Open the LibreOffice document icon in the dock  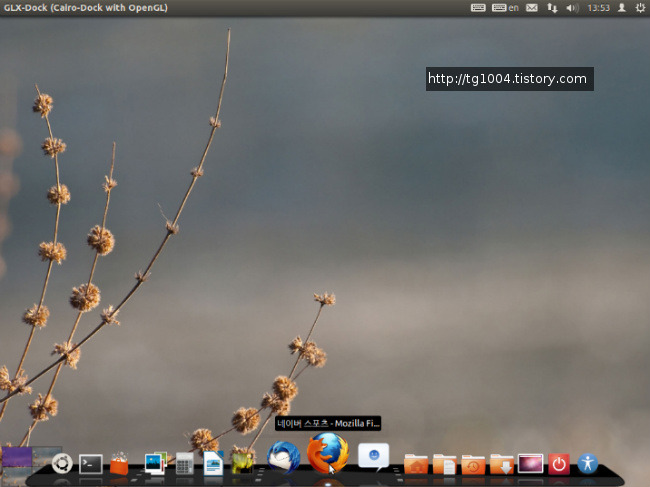point(213,463)
